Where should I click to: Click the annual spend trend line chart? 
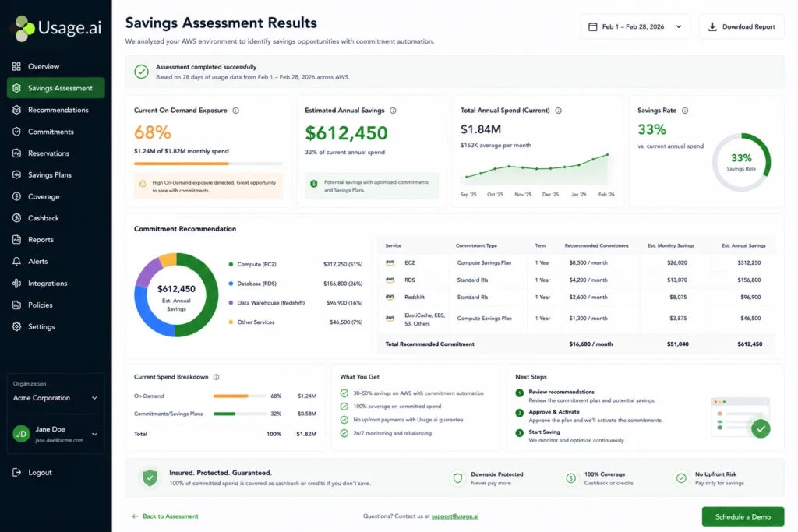click(x=538, y=169)
